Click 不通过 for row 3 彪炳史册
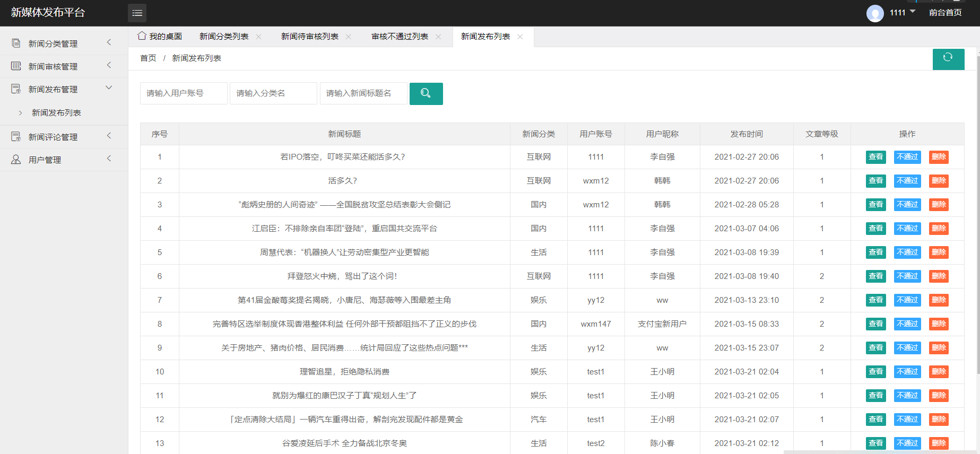The image size is (980, 454). 907,205
